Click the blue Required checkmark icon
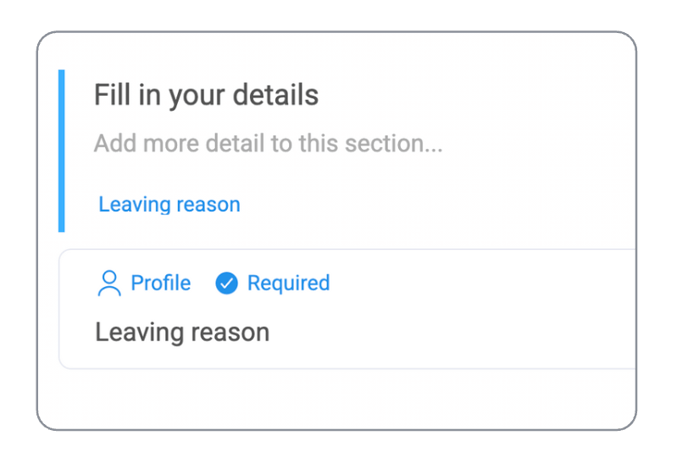The width and height of the screenshot is (688, 474). [226, 283]
